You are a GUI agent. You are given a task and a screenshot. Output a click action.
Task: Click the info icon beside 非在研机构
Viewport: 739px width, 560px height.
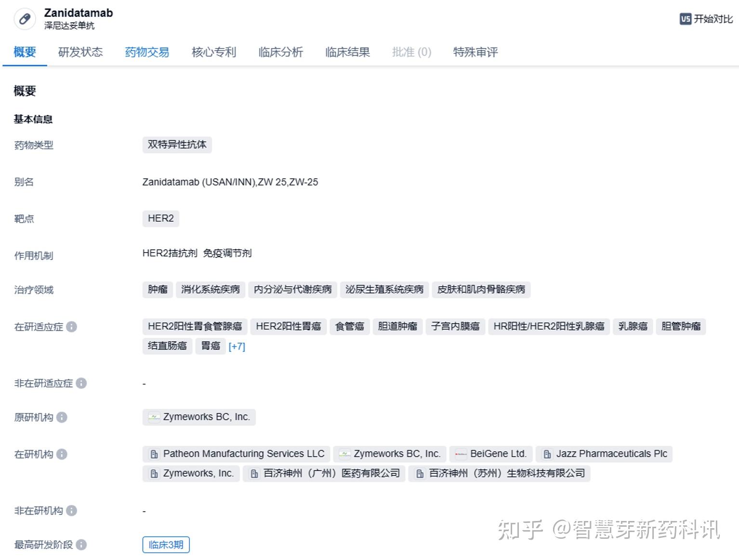tap(71, 511)
